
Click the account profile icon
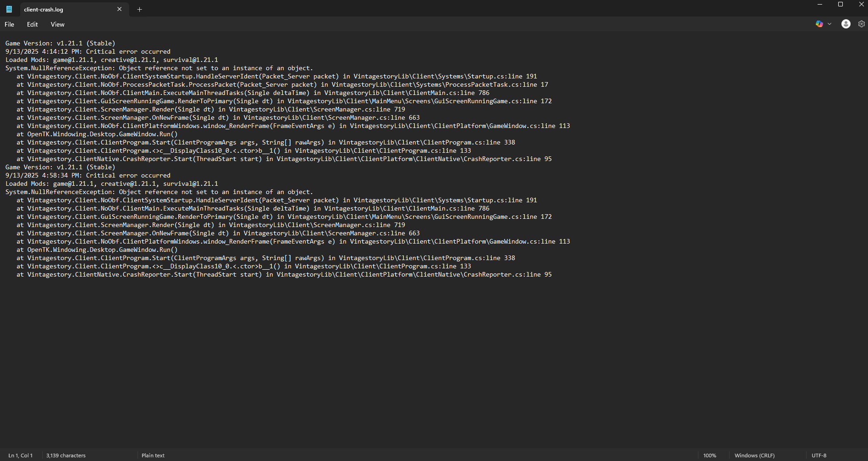(846, 24)
